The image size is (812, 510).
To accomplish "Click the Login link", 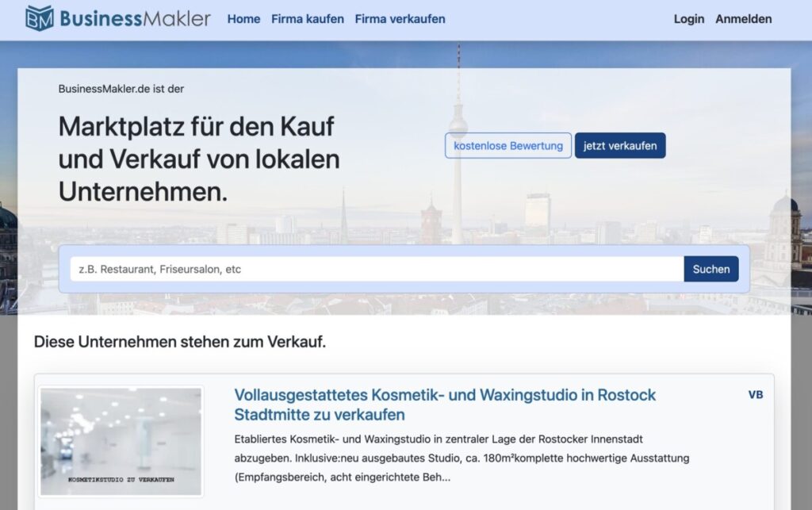I will pyautogui.click(x=688, y=19).
